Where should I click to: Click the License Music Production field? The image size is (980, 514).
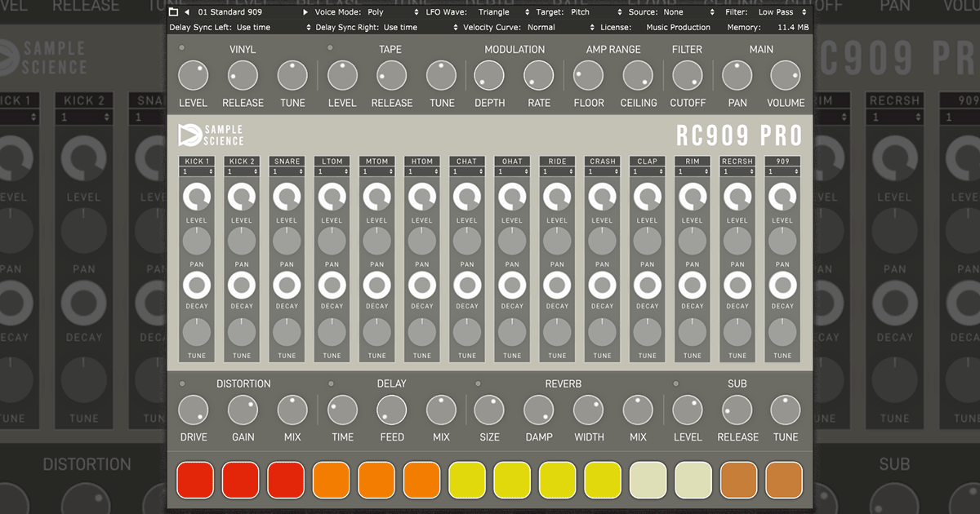click(x=678, y=27)
